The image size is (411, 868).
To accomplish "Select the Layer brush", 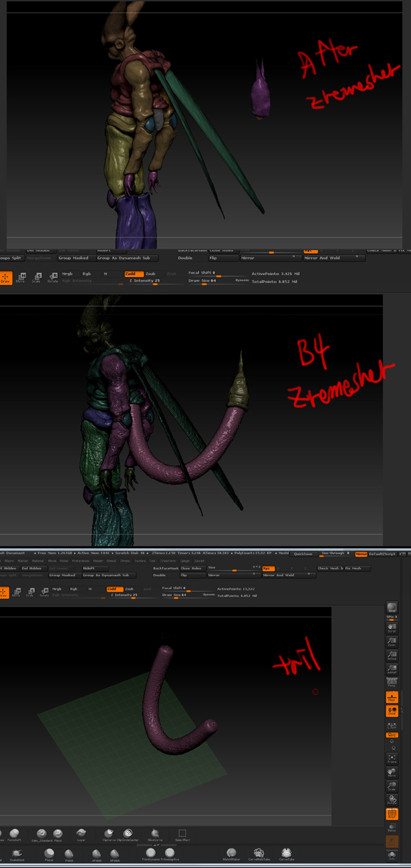I will coord(81,834).
